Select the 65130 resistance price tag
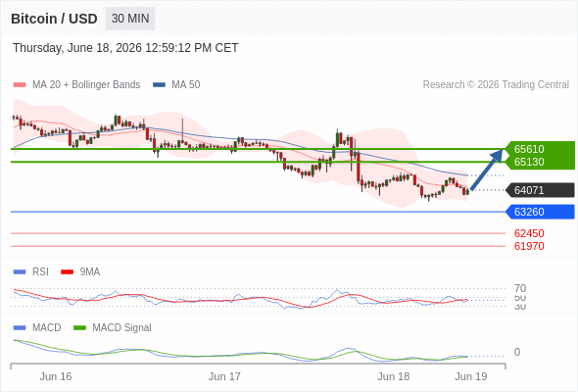Viewport: 578px width, 392px height. 540,162
